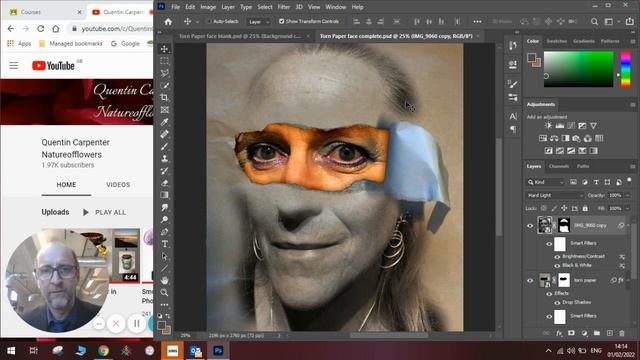The height and width of the screenshot is (360, 640).
Task: Open the Color panel menu
Action: coord(633,41)
